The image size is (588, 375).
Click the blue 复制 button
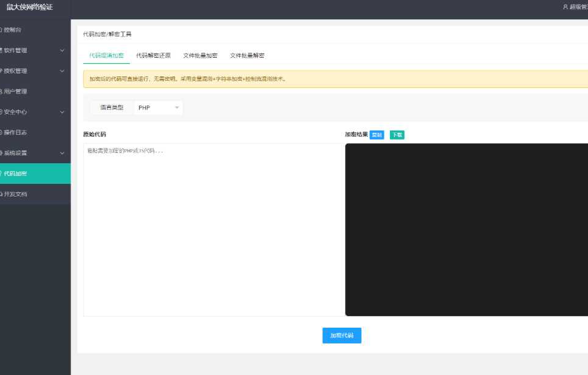(377, 135)
